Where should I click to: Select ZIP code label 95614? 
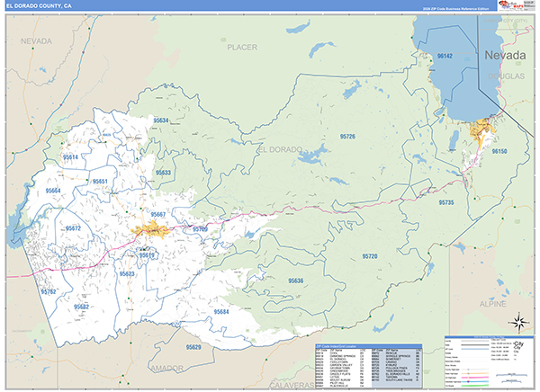[x=70, y=157]
